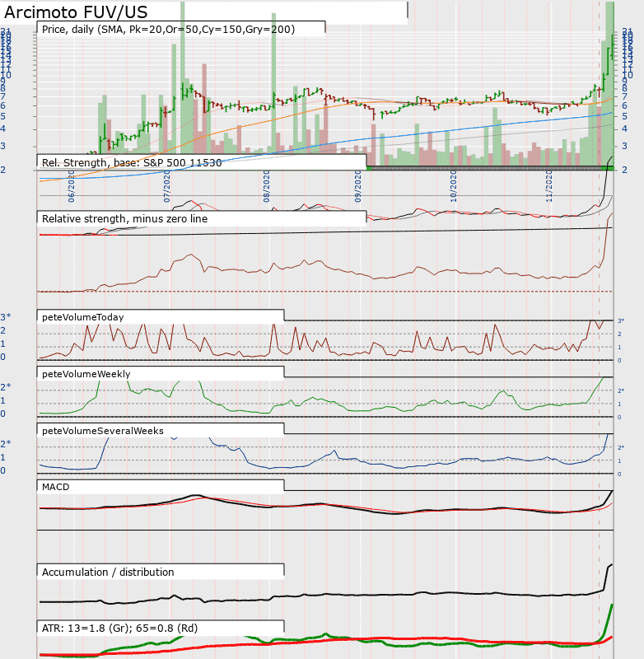Click the 07/2020 date axis marker
Viewport: 644px width, 659px height.
(167, 186)
